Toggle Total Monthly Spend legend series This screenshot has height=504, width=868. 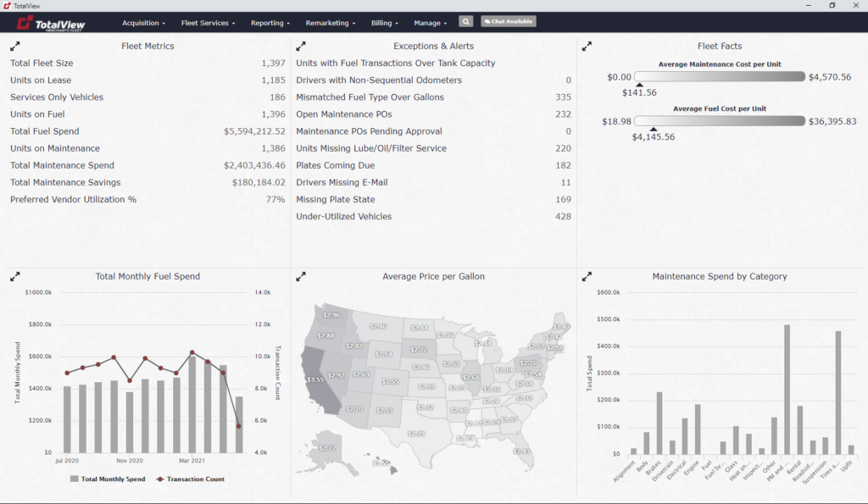pyautogui.click(x=107, y=479)
